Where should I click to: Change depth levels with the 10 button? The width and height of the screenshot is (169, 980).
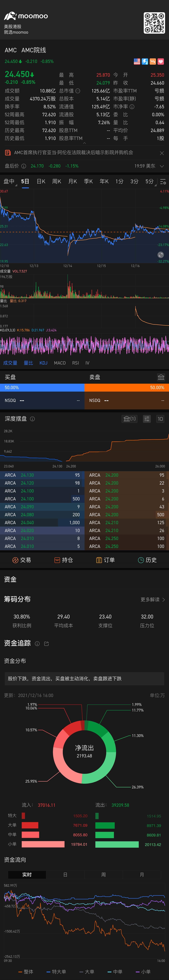(160, 419)
